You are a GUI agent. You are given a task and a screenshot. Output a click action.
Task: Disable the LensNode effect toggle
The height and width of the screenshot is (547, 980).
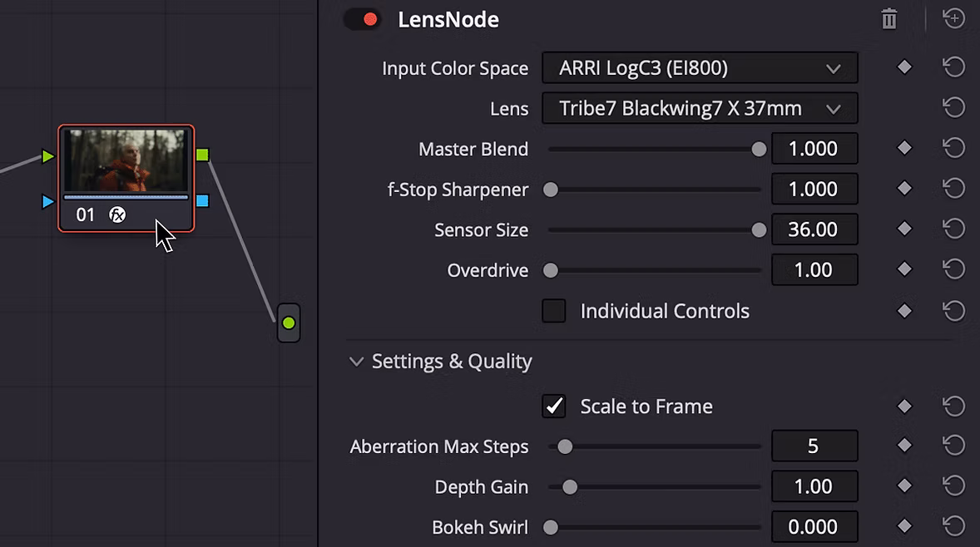point(364,19)
